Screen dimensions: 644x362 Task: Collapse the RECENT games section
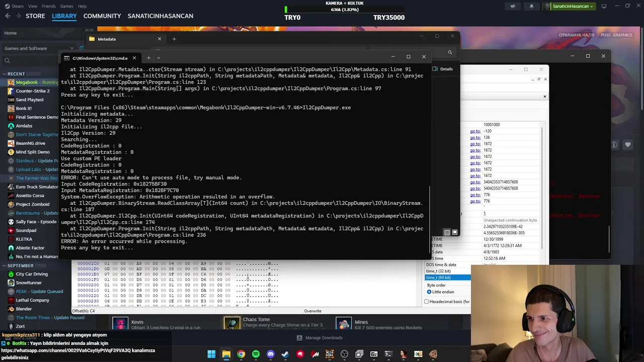click(x=4, y=74)
